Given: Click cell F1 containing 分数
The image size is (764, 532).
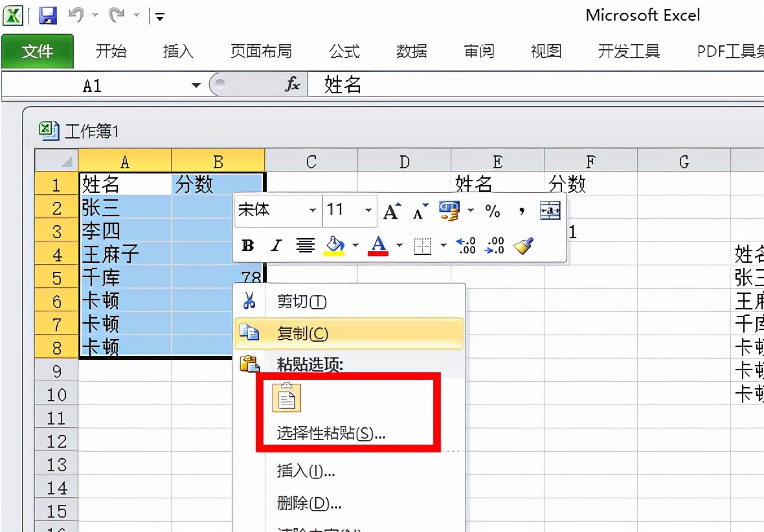Looking at the screenshot, I should coord(590,184).
